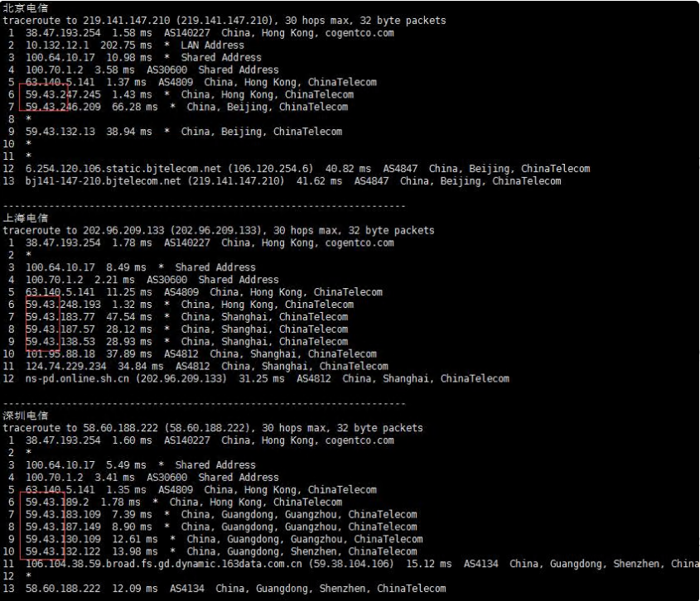Click IP 59.43.248.193 in Shanghai trace
This screenshot has width=700, height=601.
coord(63,305)
